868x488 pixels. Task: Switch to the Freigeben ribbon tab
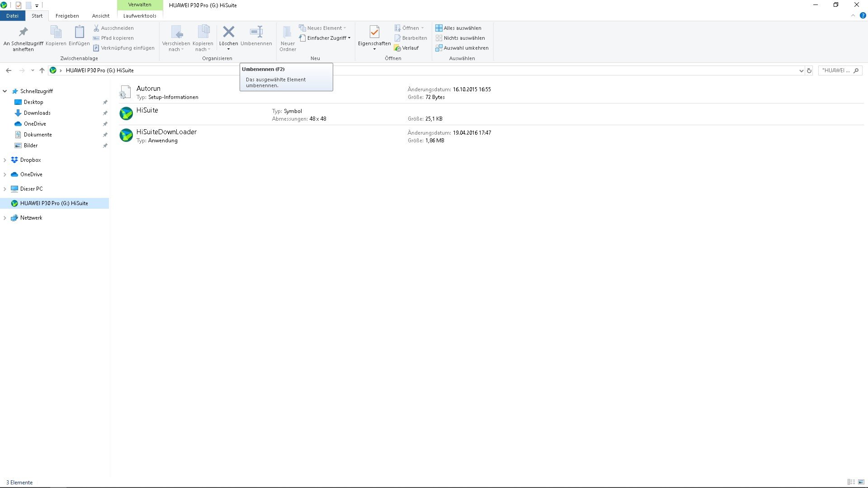[67, 16]
